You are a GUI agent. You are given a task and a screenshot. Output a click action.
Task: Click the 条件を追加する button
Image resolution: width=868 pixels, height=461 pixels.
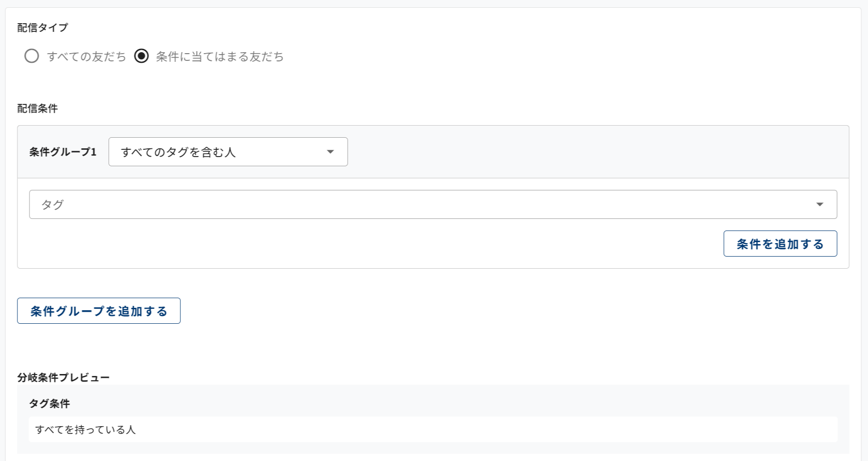point(780,244)
